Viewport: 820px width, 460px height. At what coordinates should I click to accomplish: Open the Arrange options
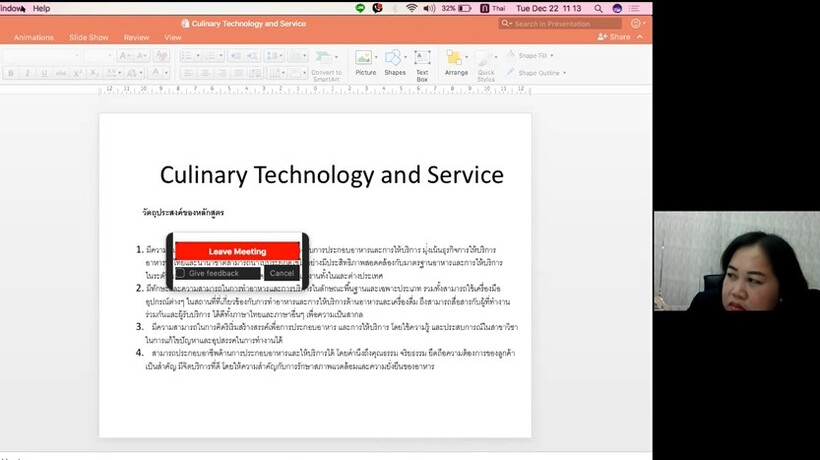coord(456,62)
